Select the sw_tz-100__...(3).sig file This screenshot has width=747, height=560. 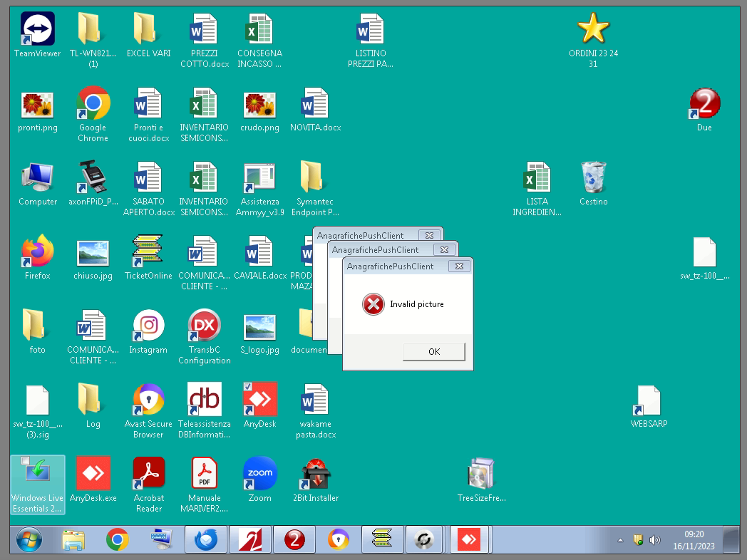coord(38,411)
